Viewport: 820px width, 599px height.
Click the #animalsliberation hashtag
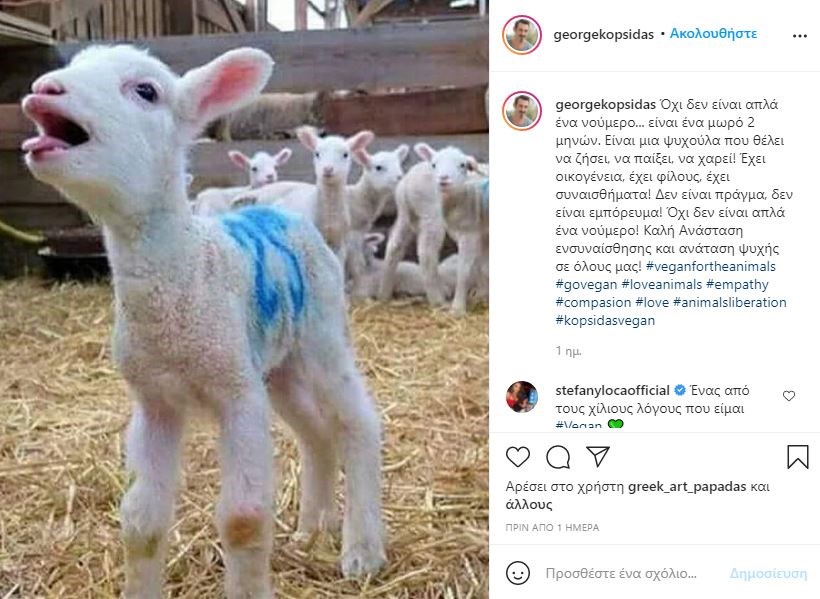[x=730, y=302]
